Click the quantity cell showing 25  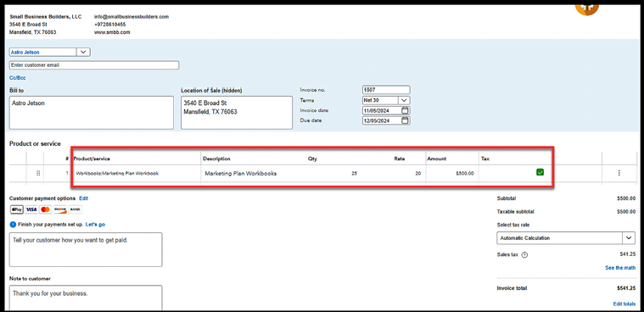coord(333,173)
